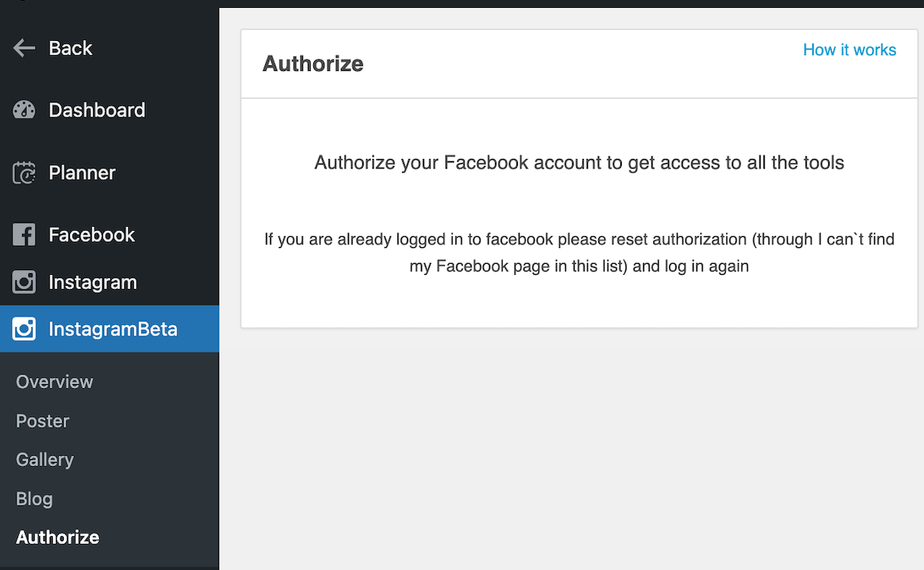Go Back using the sidebar label

pyautogui.click(x=70, y=48)
